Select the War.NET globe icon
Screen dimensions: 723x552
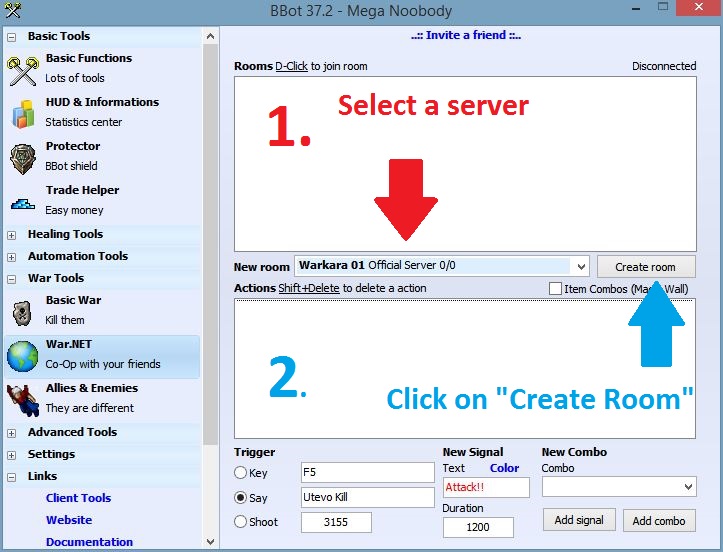[22, 355]
